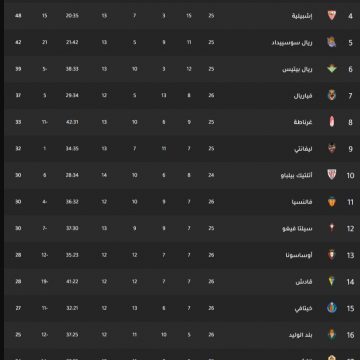Viewport: 360px width, 360px height.
Task: Click the Real Valladolid crest icon
Action: (x=332, y=334)
